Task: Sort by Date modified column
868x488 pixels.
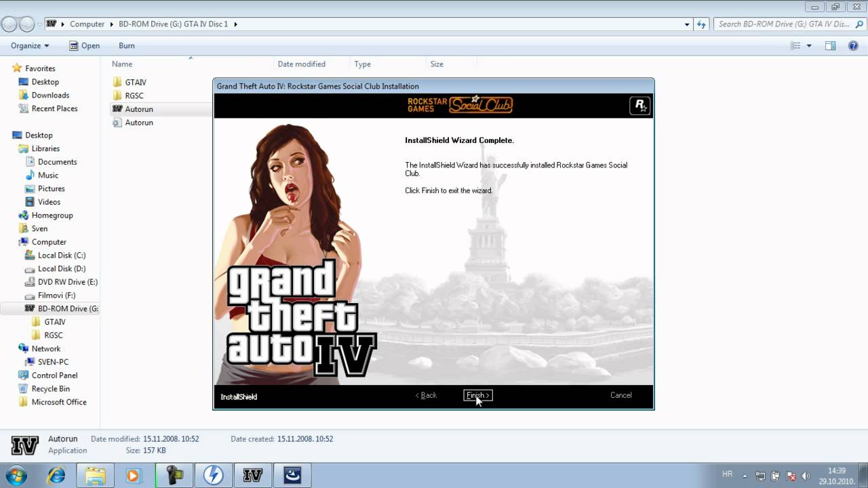Action: (x=302, y=64)
